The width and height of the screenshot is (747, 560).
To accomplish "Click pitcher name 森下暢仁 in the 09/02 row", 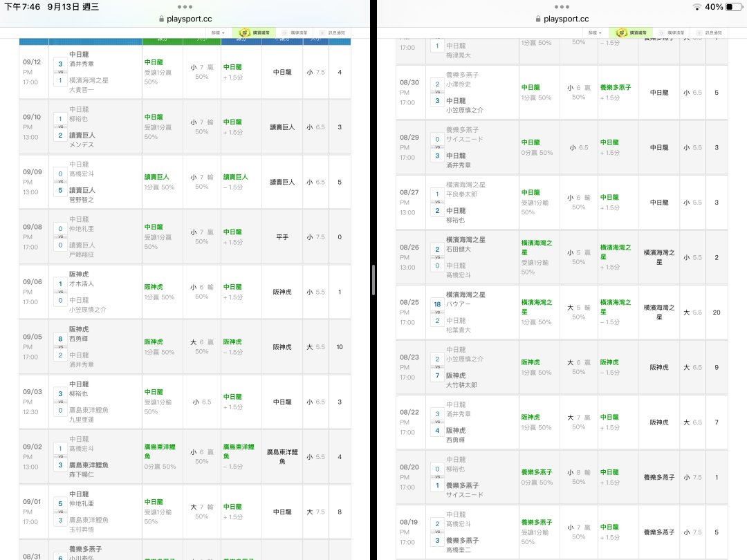I will pos(82,474).
